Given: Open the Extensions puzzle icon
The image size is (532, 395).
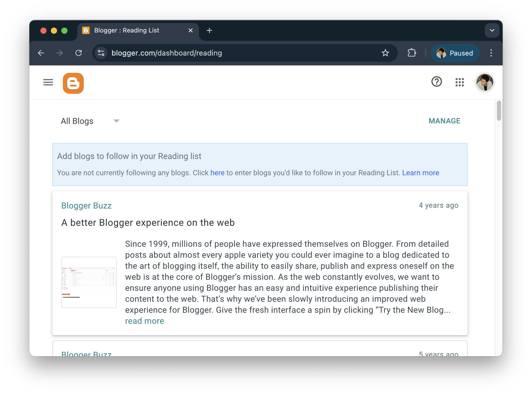Looking at the screenshot, I should click(412, 53).
